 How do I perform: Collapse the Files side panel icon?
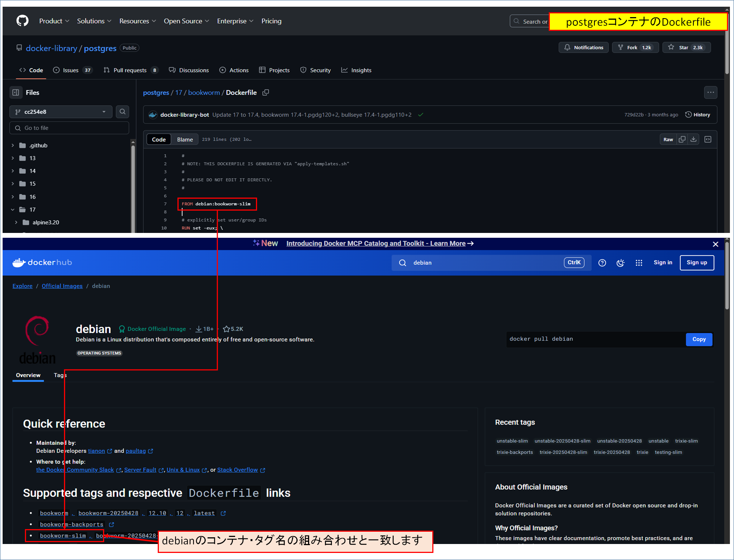tap(16, 92)
